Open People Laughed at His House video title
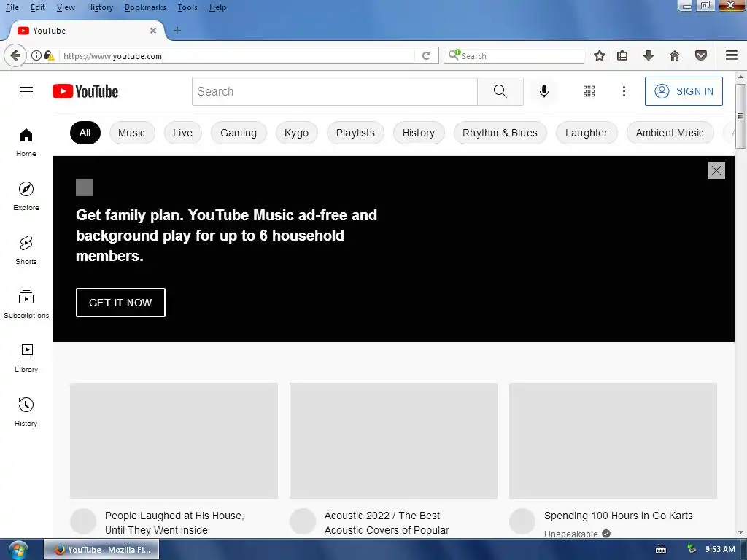This screenshot has height=560, width=747. (x=174, y=523)
